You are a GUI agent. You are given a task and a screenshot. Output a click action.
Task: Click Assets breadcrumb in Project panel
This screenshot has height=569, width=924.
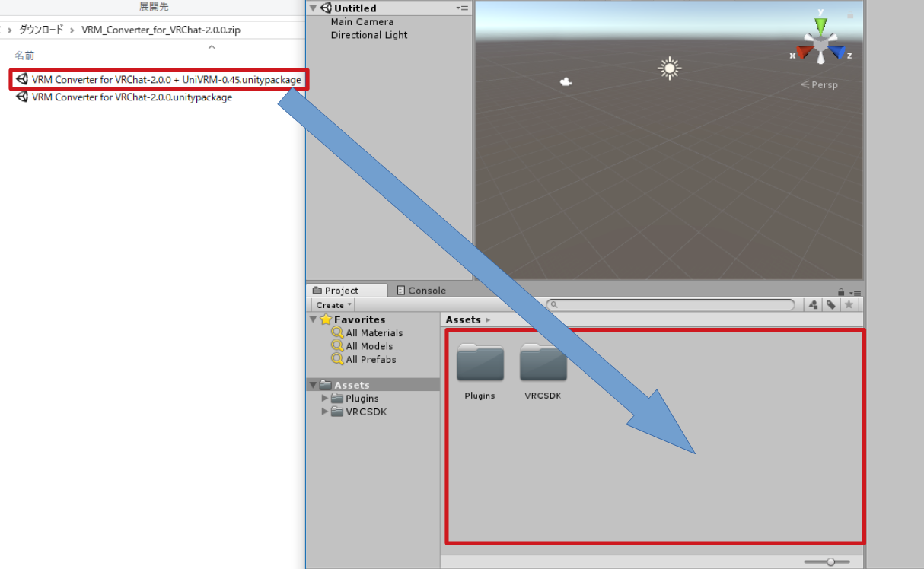464,319
